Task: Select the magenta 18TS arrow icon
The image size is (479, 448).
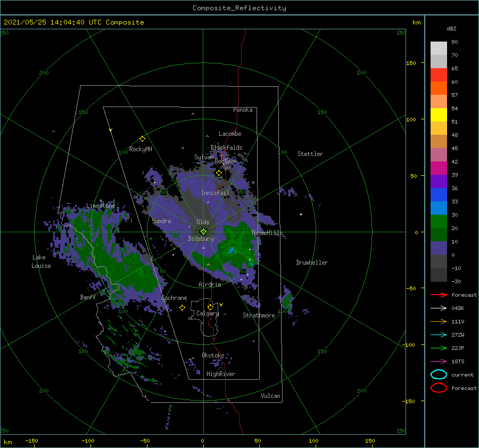Action: 439,362
